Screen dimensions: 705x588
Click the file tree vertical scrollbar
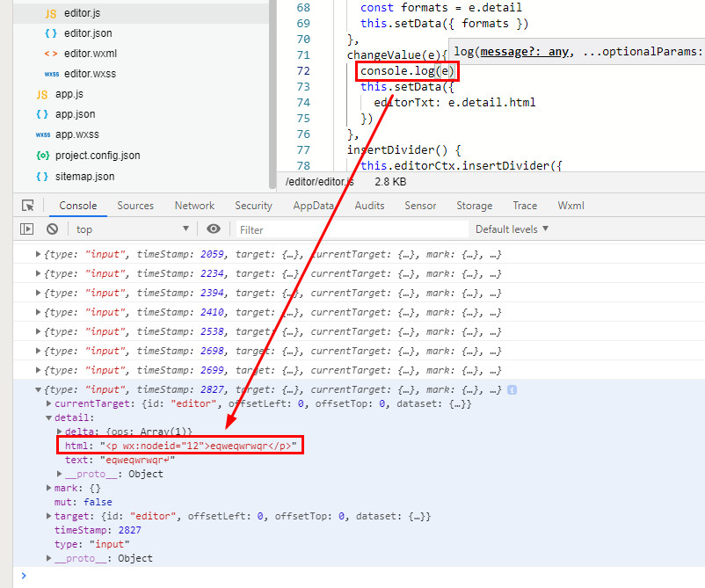272,93
